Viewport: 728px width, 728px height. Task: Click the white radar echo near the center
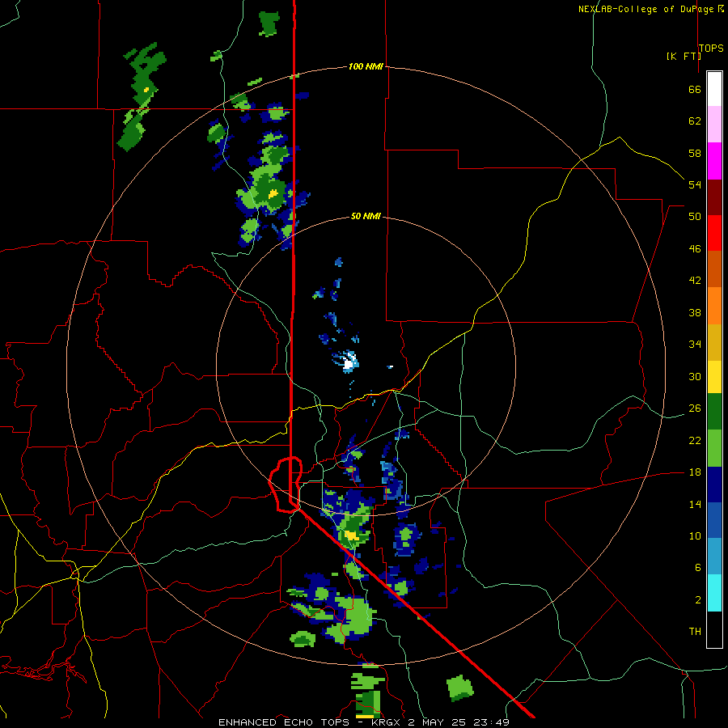click(349, 362)
